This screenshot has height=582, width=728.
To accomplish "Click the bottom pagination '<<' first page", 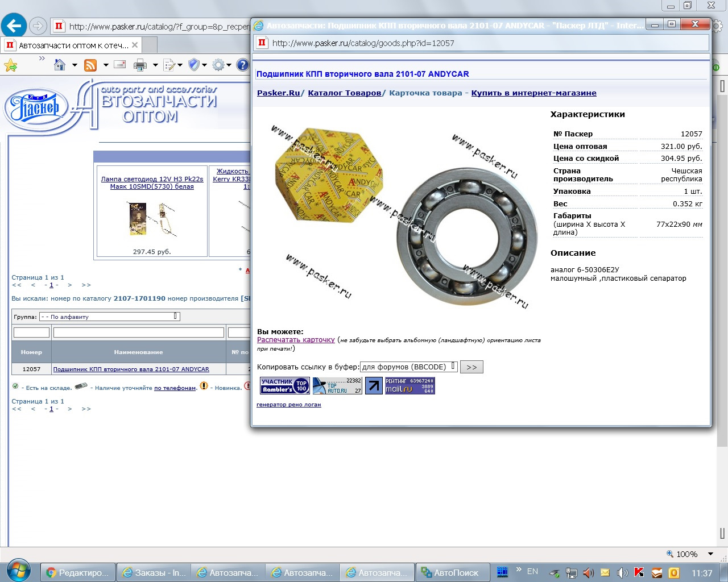I will pyautogui.click(x=16, y=409).
